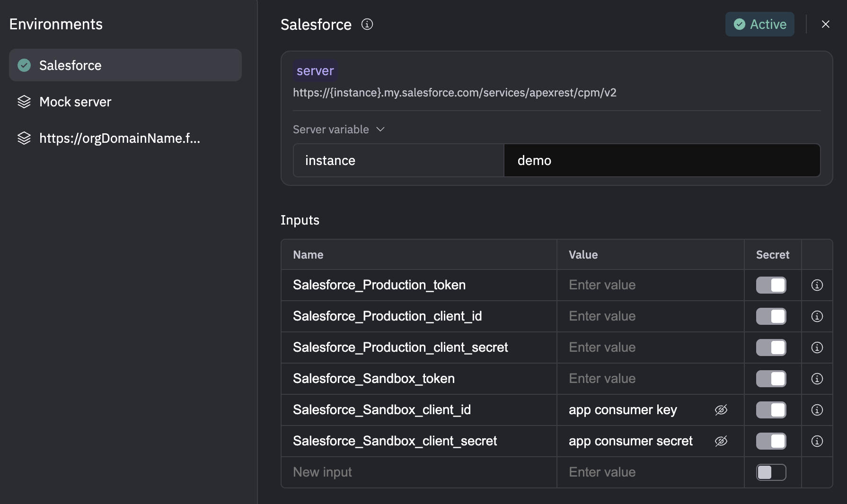This screenshot has width=847, height=504.
Task: Click info icon for Salesforce_Production_token row
Action: [x=817, y=285]
